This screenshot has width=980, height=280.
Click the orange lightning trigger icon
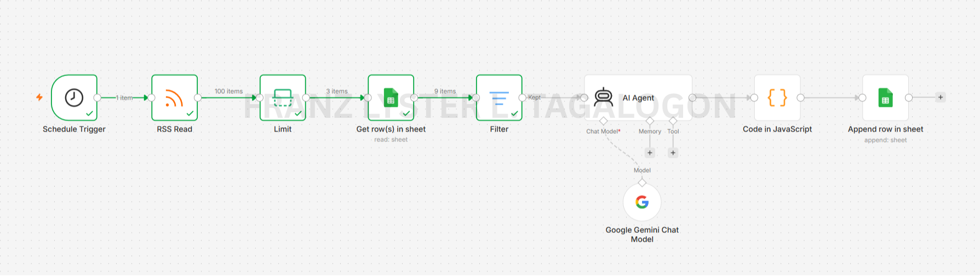click(x=39, y=98)
